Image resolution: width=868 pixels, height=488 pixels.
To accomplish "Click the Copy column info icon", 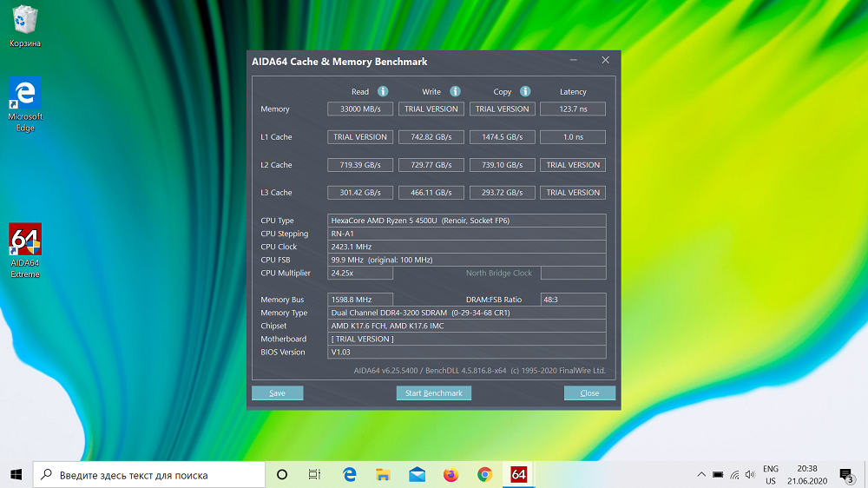I will 525,91.
